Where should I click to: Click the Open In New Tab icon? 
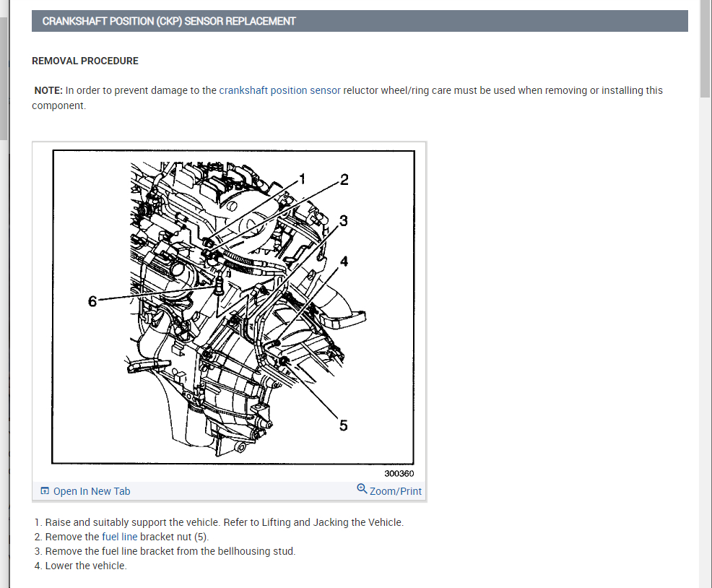[45, 490]
